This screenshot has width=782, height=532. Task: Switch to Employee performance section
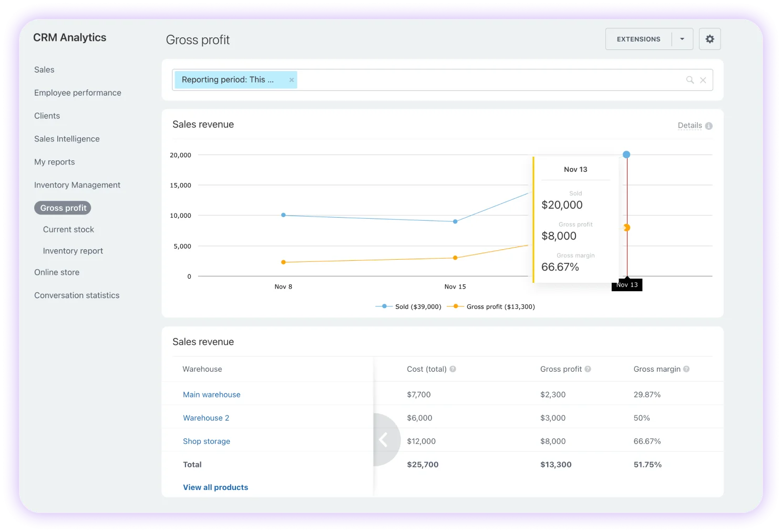[x=77, y=93]
